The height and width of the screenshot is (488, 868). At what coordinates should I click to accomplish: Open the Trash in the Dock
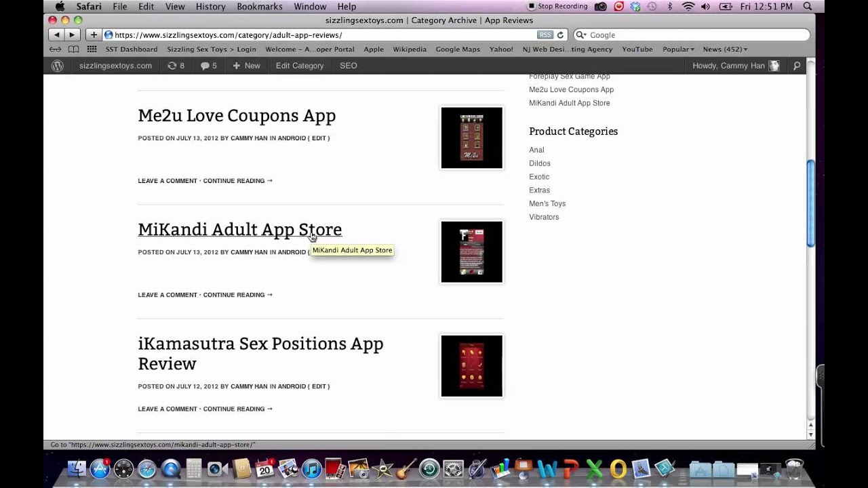pos(794,468)
